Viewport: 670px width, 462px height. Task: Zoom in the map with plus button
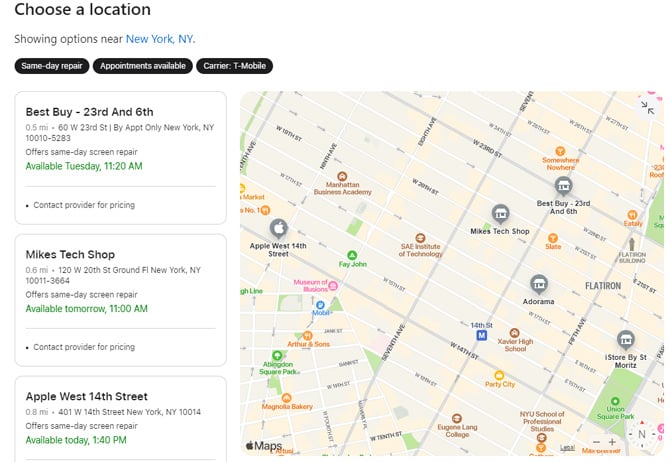click(x=612, y=442)
